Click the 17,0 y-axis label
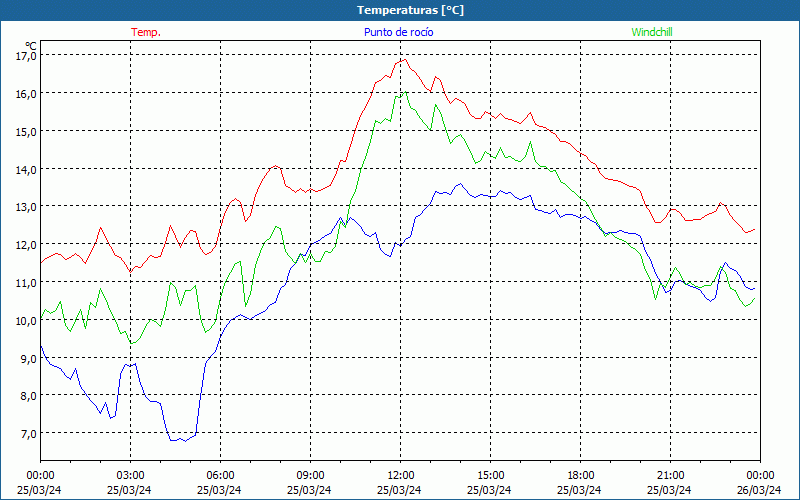The height and width of the screenshot is (500, 800). point(26,56)
